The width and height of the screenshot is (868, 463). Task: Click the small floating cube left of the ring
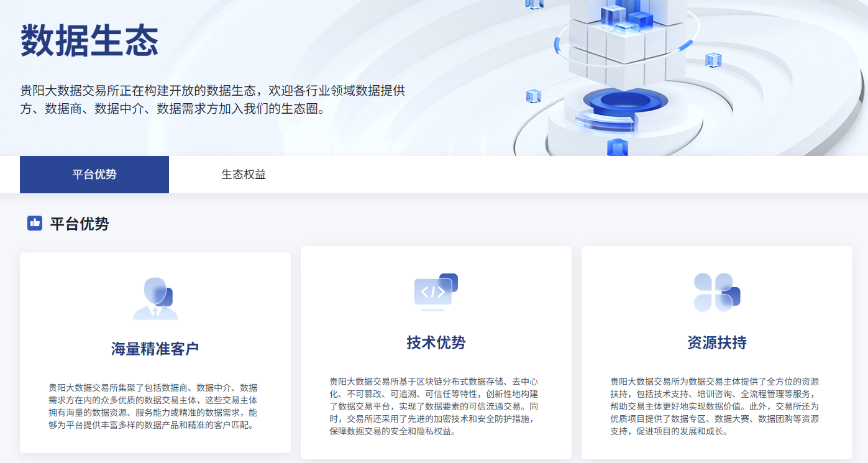533,96
